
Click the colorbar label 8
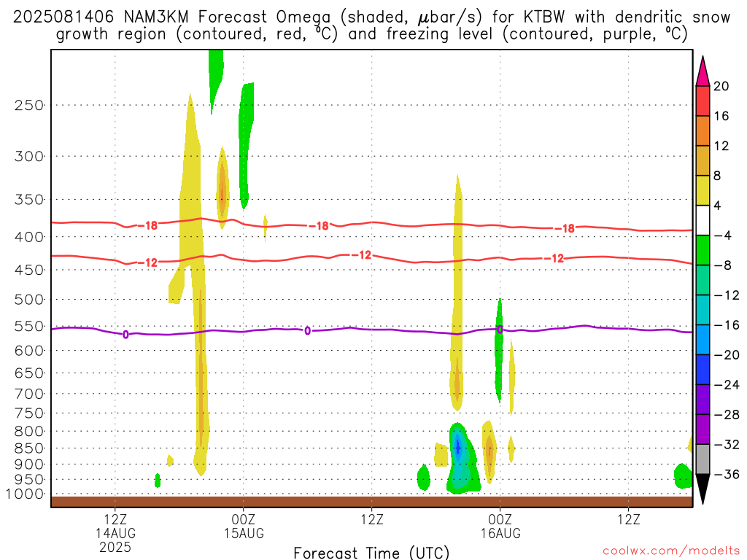pyautogui.click(x=717, y=176)
